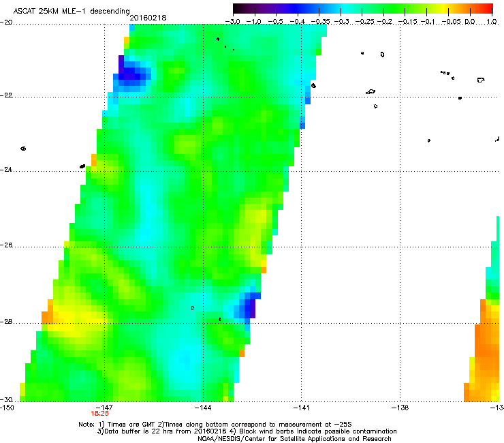Image resolution: width=504 pixels, height=443 pixels.
Task: Click the longitude label '-150'
Action: point(7,408)
